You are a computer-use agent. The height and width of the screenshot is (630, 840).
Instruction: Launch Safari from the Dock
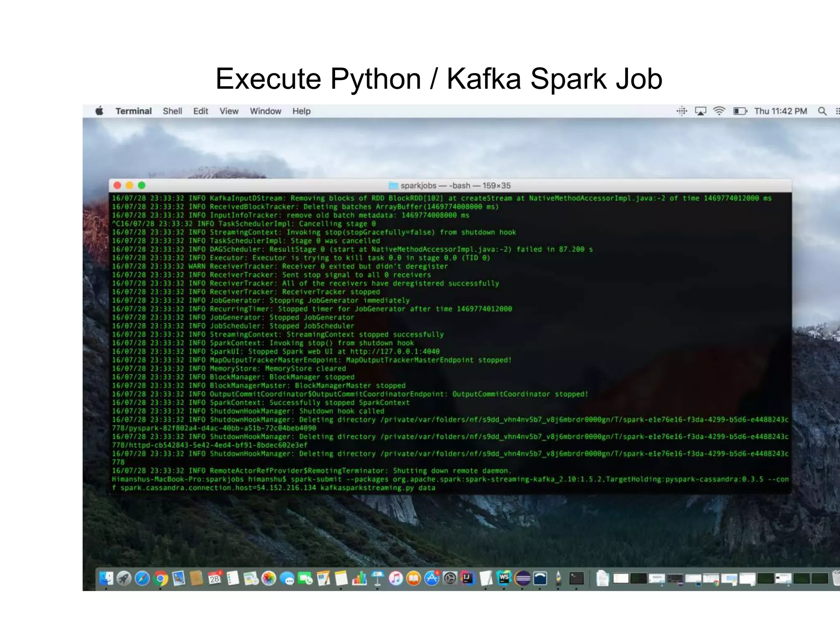[x=142, y=578]
